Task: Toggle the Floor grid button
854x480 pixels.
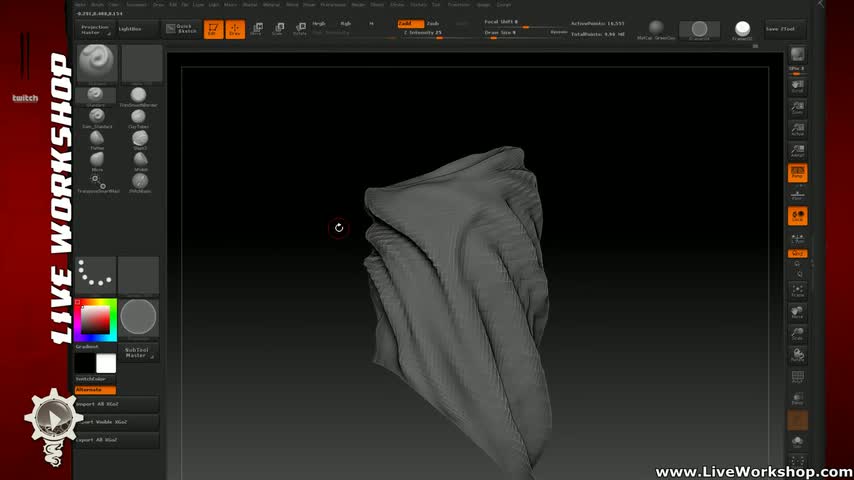Action: click(797, 195)
